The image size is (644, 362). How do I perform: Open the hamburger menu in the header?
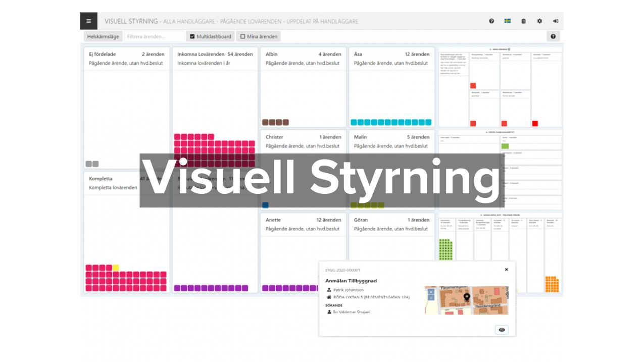tap(88, 21)
